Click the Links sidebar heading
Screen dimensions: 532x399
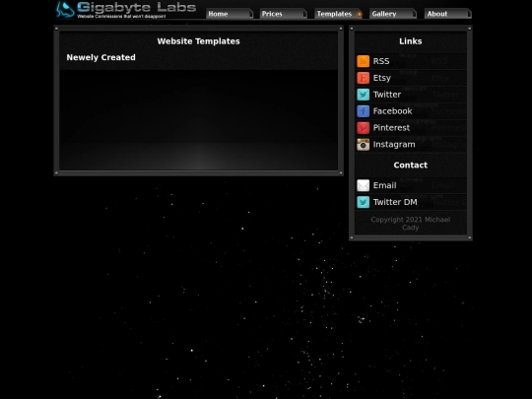[411, 41]
